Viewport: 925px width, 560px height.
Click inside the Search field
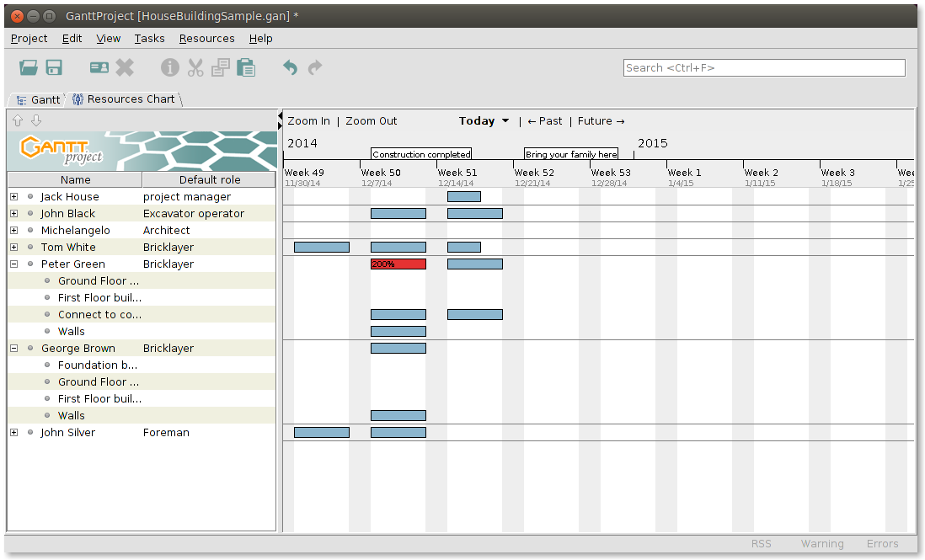tap(764, 67)
